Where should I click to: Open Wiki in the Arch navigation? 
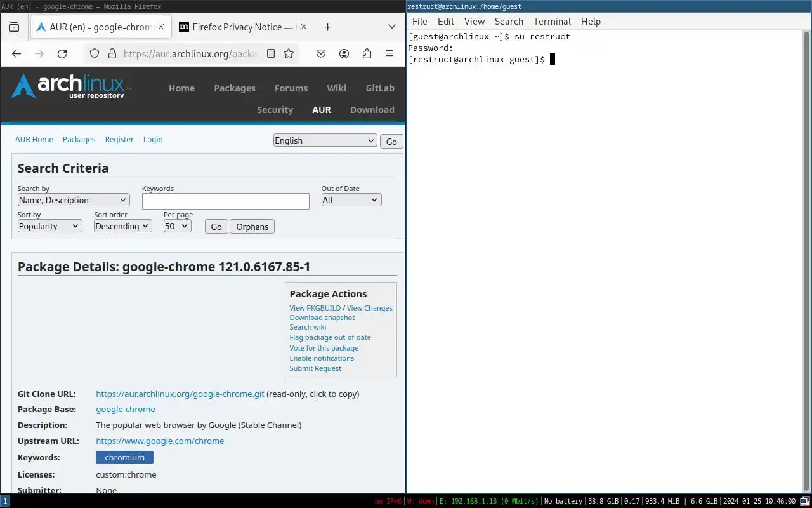pos(337,88)
